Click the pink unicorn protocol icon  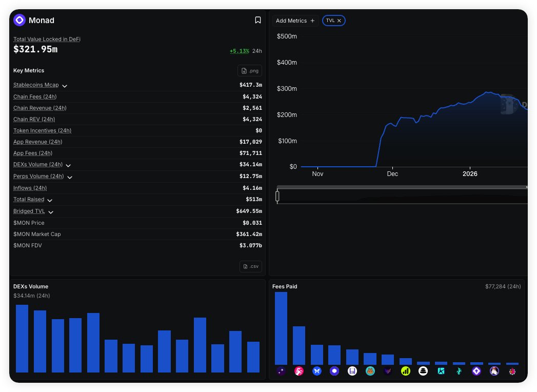pyautogui.click(x=299, y=371)
